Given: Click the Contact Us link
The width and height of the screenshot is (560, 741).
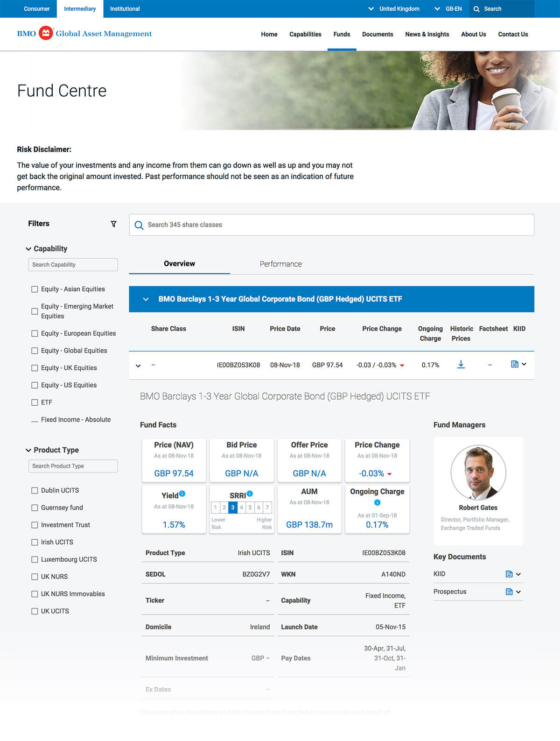Looking at the screenshot, I should coord(513,34).
